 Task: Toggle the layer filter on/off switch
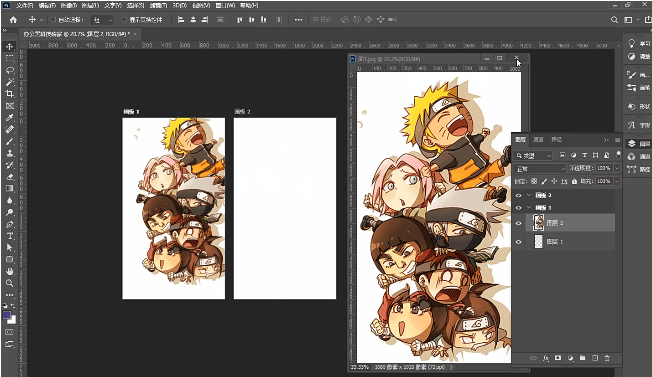pos(618,154)
